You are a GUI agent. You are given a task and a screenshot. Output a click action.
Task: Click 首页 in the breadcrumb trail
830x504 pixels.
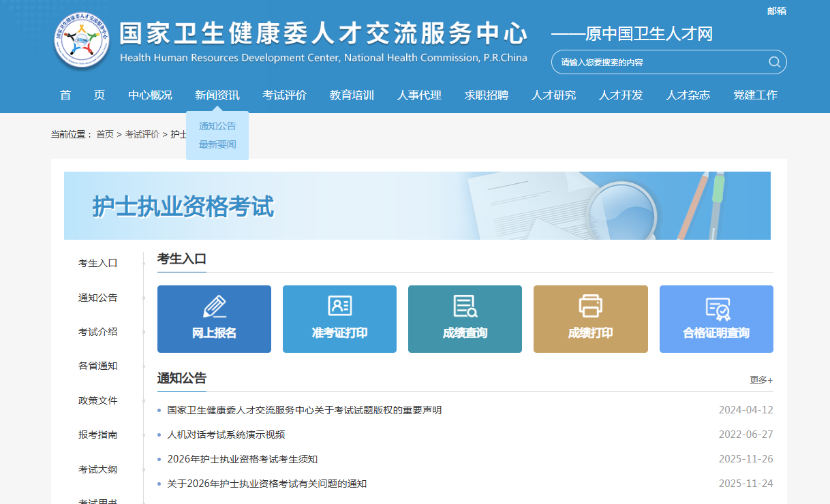(104, 134)
